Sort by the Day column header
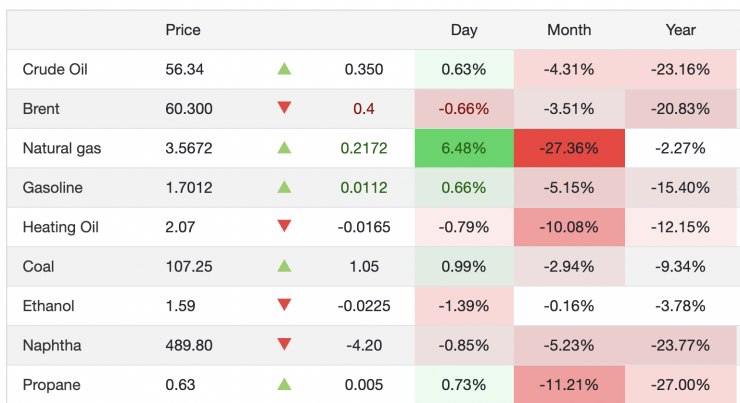Viewport: 740px width, 403px height. coord(464,30)
